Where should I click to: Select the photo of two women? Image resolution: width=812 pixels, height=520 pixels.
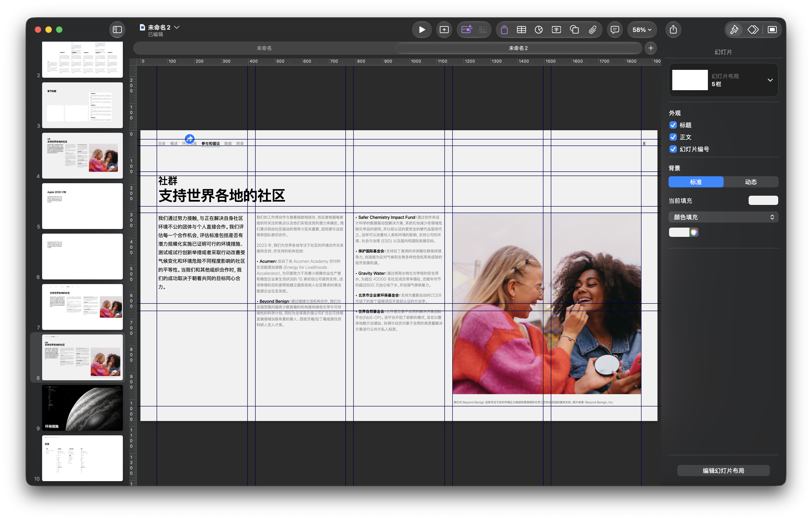547,303
